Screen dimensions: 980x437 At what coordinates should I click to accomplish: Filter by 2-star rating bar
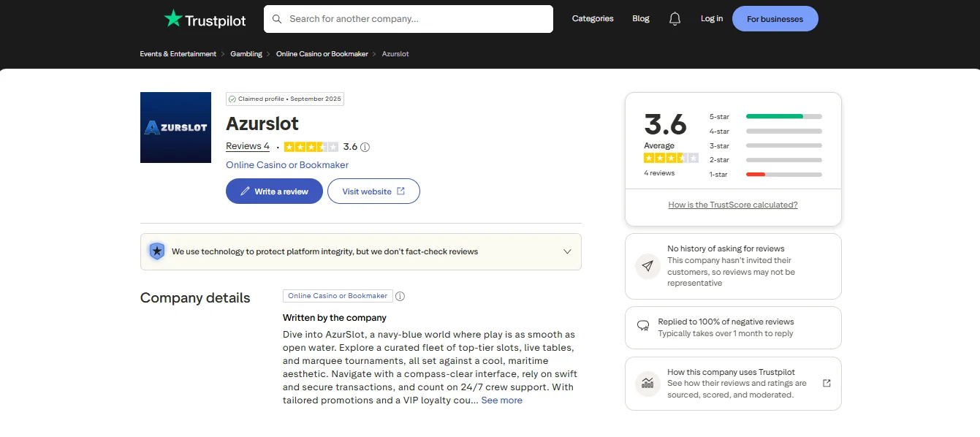point(765,160)
